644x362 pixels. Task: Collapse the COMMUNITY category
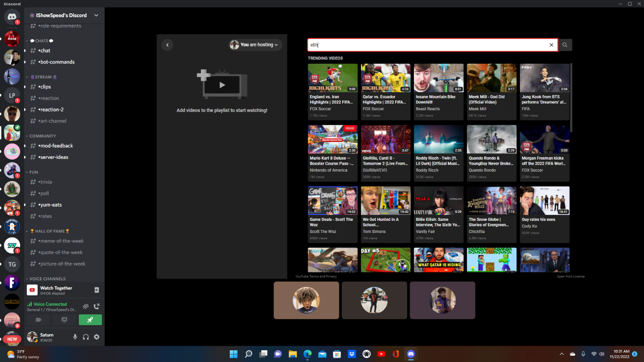tap(42, 136)
